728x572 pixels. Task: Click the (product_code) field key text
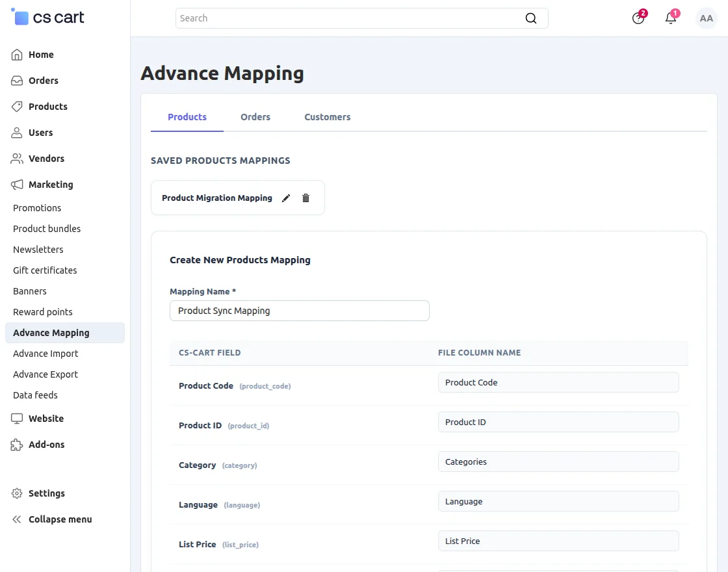pyautogui.click(x=265, y=386)
